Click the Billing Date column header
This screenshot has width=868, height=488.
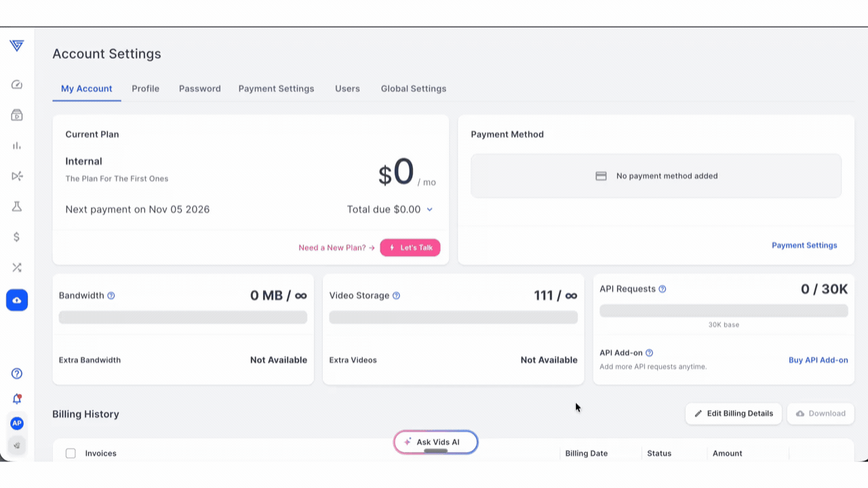click(x=587, y=453)
